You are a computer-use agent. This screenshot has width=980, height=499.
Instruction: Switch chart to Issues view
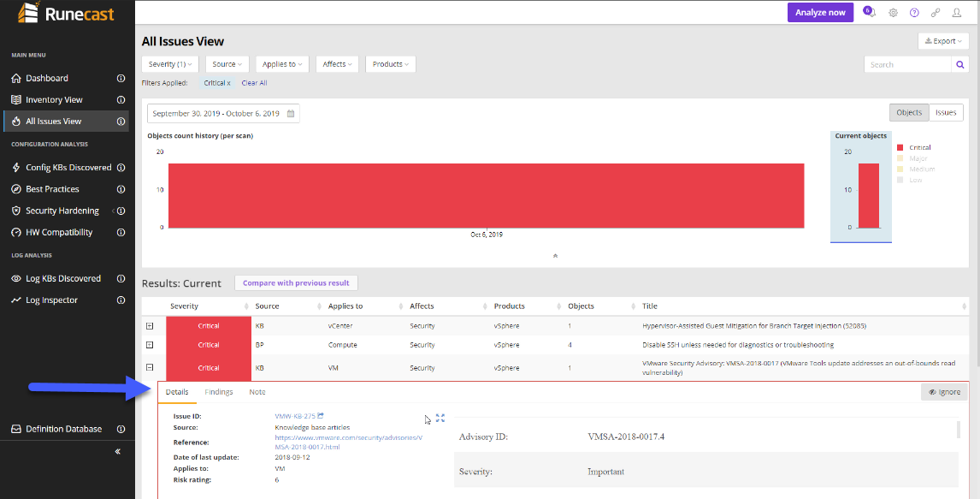pos(946,113)
